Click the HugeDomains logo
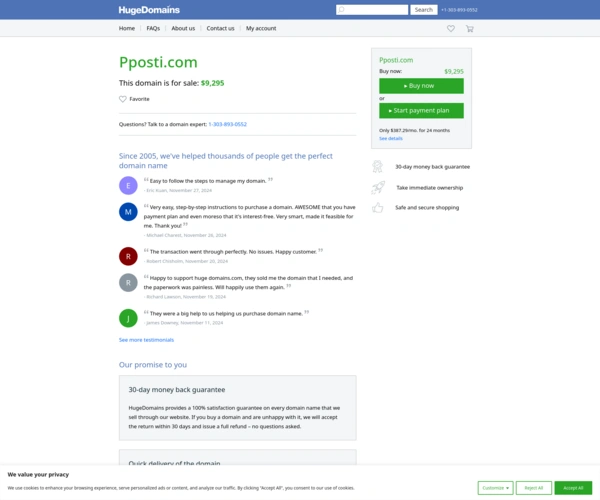 149,10
